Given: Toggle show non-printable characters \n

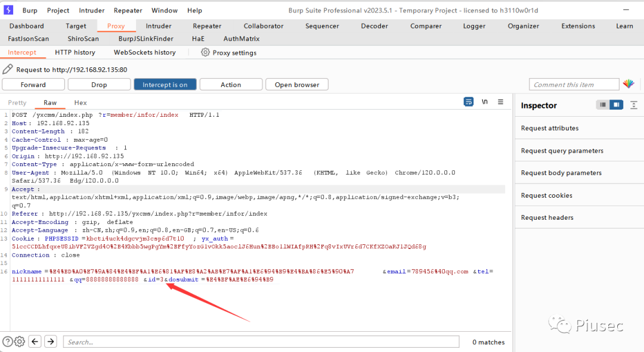Looking at the screenshot, I should click(x=485, y=102).
